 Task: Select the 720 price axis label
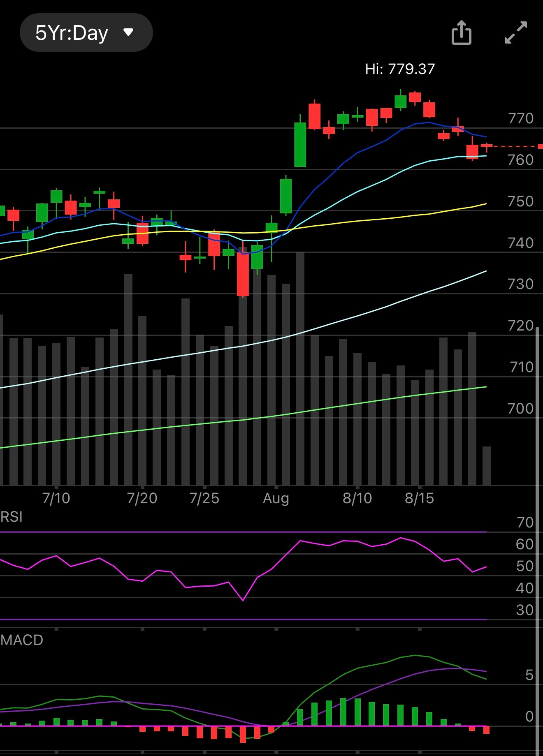[521, 326]
